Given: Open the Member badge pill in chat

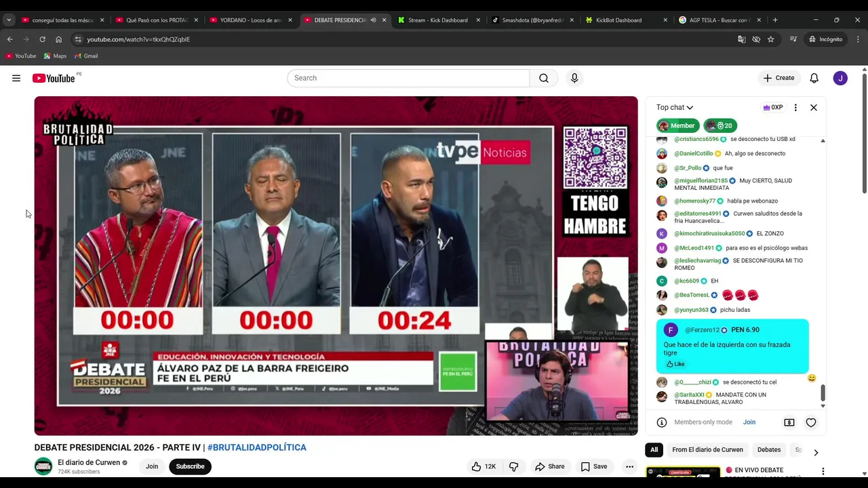Looking at the screenshot, I should coord(677,125).
